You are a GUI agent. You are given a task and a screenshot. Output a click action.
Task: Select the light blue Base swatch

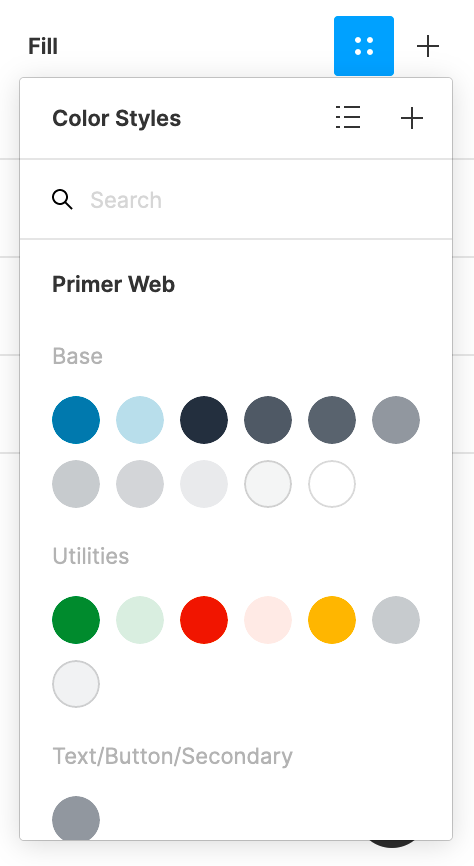pos(140,420)
